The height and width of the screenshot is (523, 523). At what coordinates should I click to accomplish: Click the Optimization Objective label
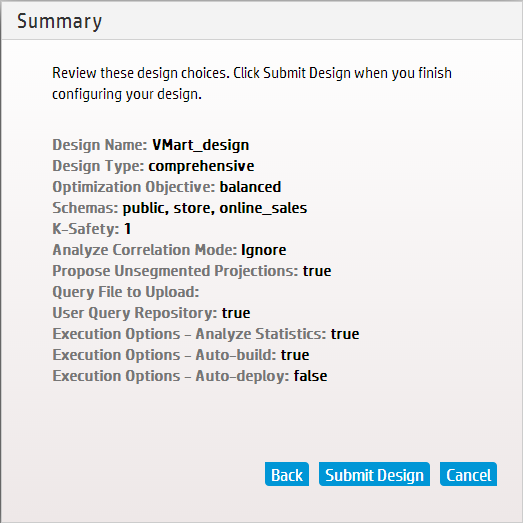click(134, 187)
